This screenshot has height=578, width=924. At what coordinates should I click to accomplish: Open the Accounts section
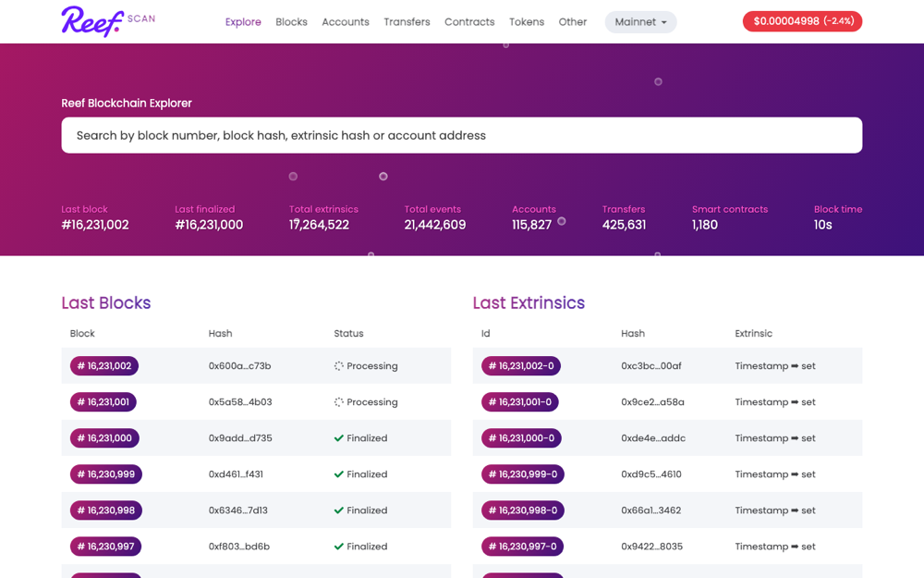(346, 22)
